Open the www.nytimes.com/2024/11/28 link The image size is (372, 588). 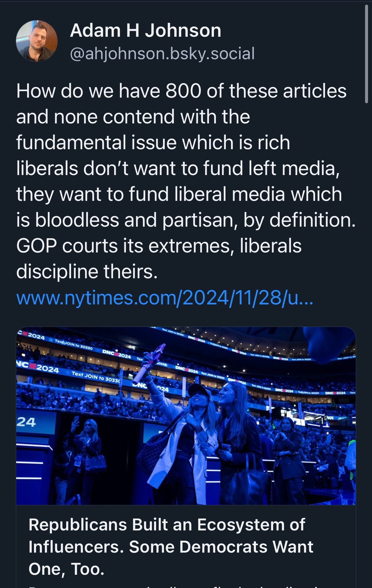tap(165, 298)
